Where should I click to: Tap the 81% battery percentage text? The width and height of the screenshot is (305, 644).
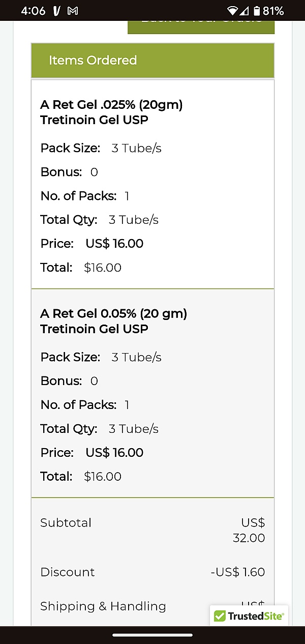tap(273, 11)
